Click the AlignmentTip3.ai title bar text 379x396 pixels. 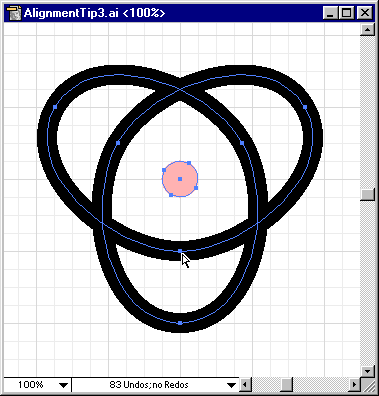(x=94, y=13)
